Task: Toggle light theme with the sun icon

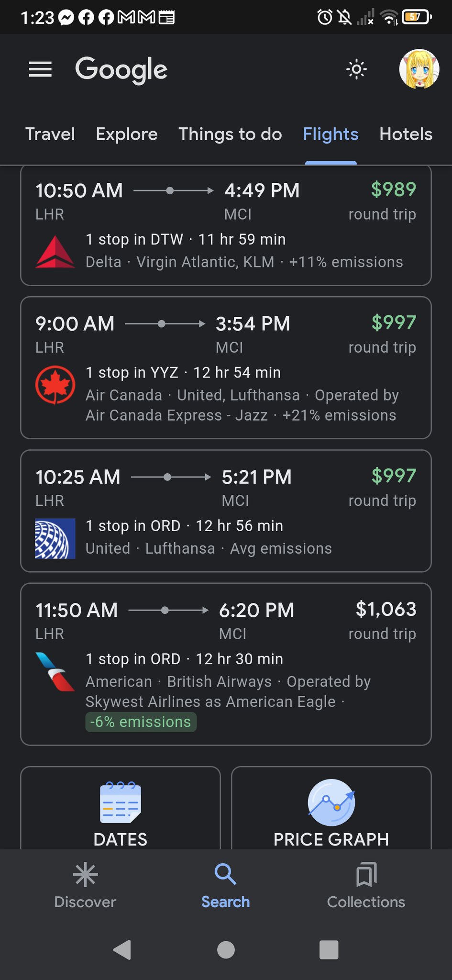Action: [x=356, y=70]
